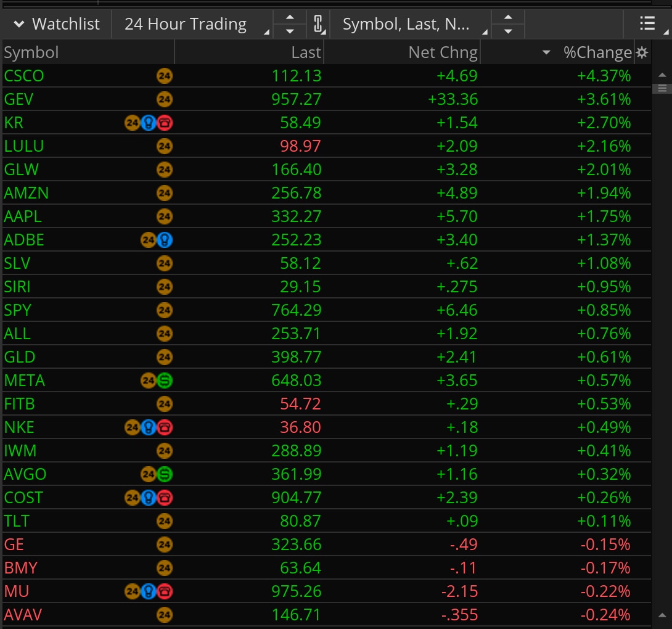Click the watchlist scrollbar thumb
The width and height of the screenshot is (672, 629).
662,88
